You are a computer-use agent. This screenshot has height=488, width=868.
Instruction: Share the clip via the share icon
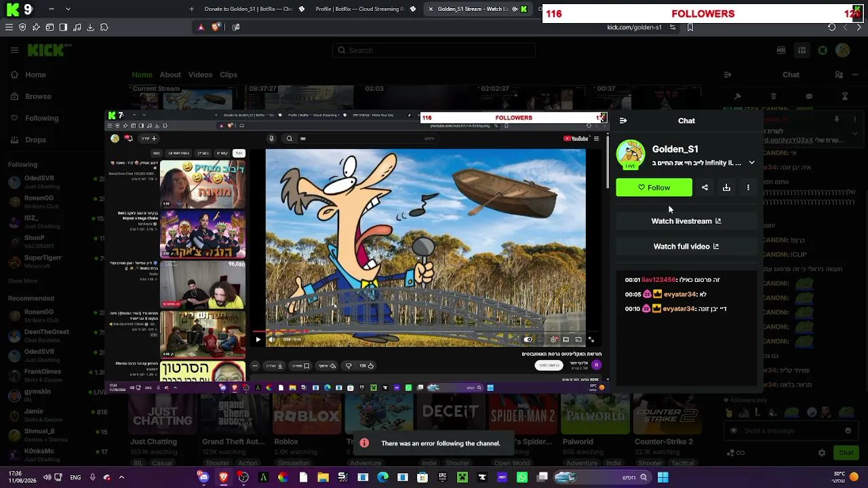coord(705,188)
